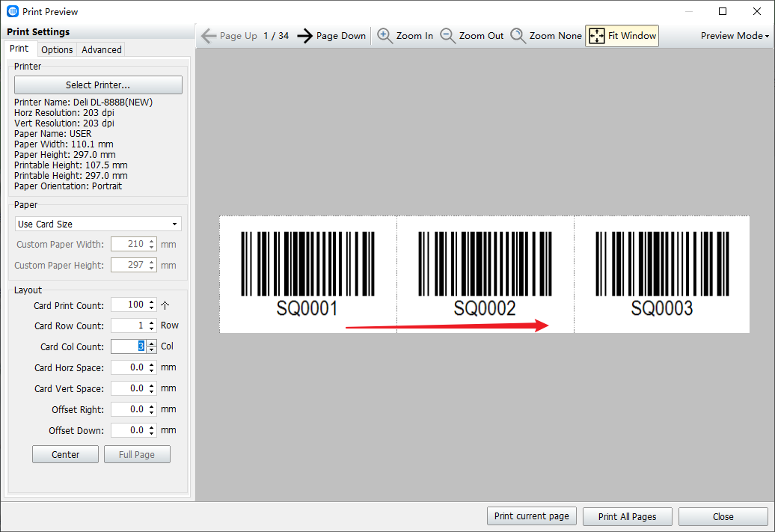Click the Center button

65,454
